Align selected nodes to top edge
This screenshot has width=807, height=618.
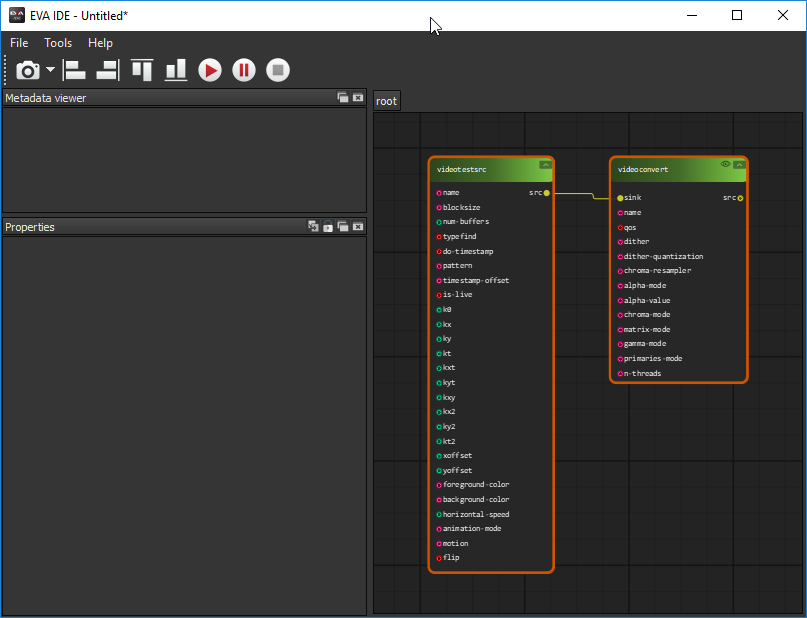tap(142, 70)
